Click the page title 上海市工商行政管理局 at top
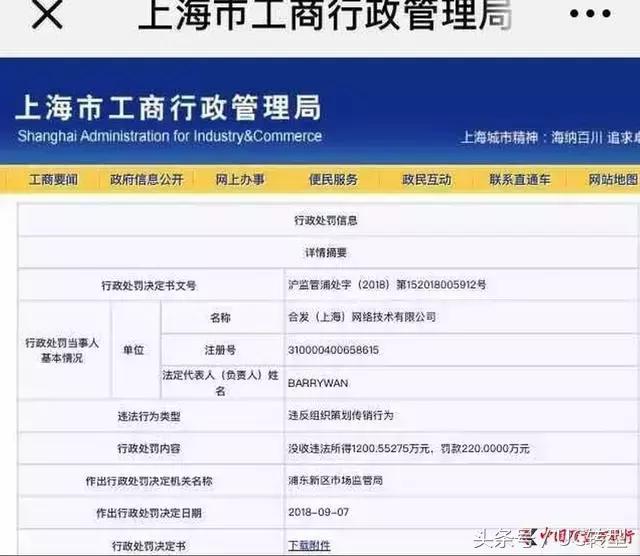The image size is (640, 556). 325,14
